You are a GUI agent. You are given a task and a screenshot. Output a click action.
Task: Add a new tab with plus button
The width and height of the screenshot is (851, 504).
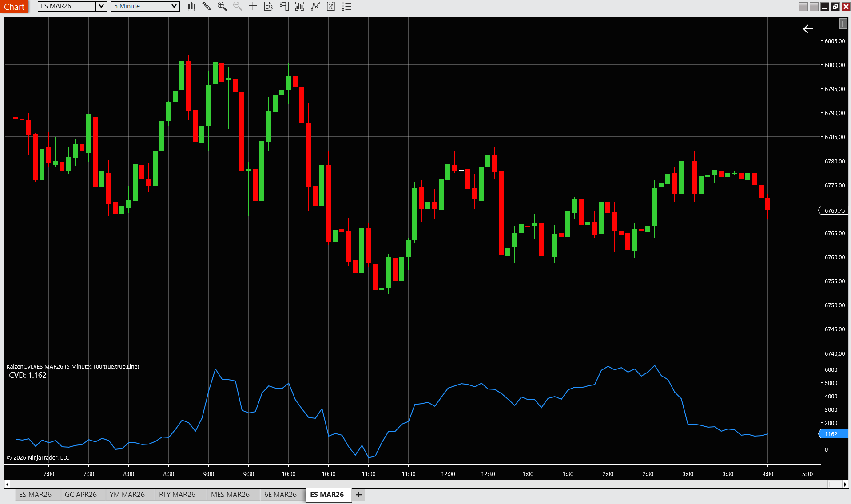pos(358,495)
